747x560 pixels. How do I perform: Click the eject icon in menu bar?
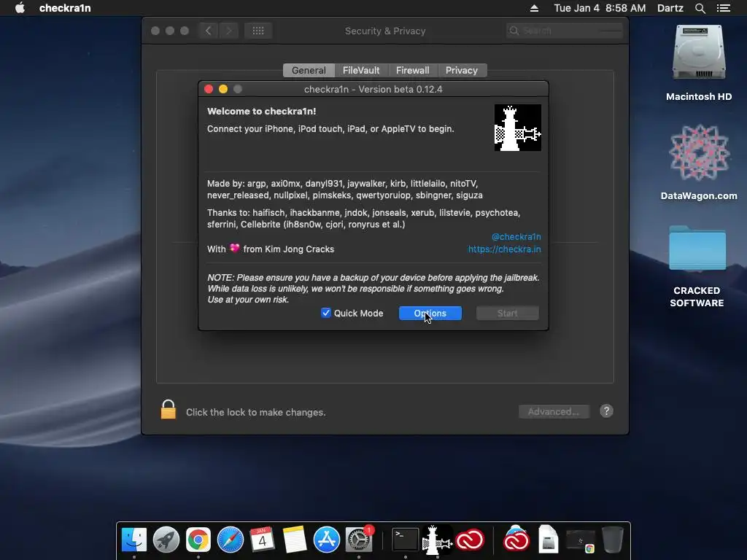tap(535, 8)
